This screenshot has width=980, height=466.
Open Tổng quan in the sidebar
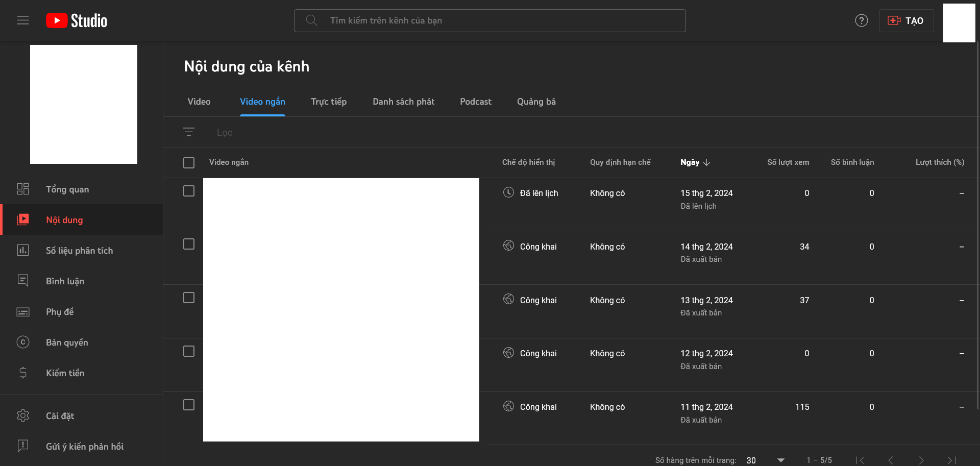82,189
